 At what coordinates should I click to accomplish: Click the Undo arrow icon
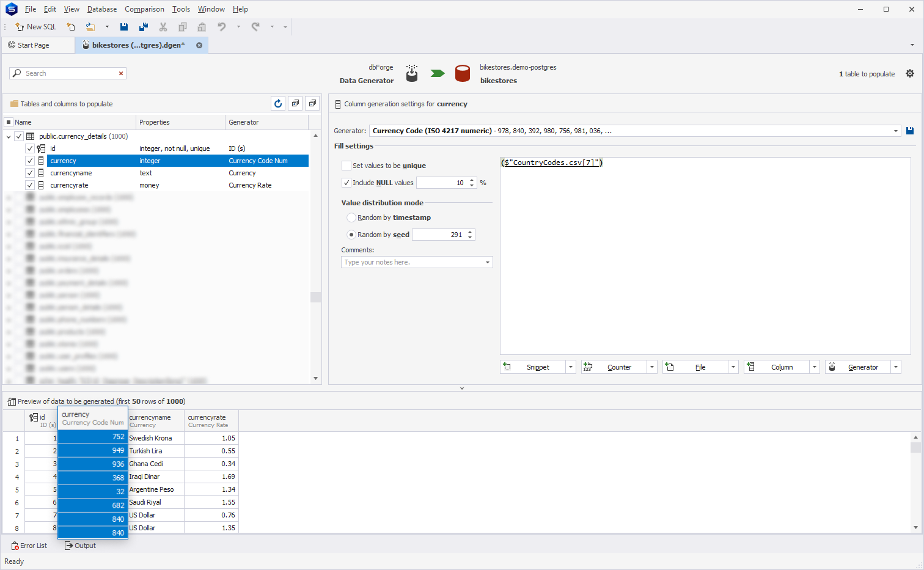point(222,27)
